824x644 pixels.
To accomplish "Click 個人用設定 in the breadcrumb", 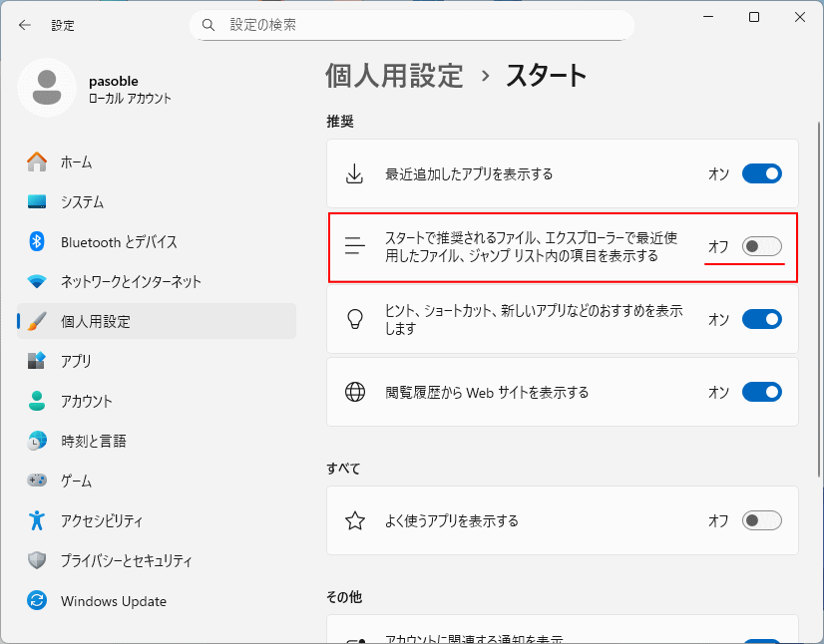I will [x=394, y=74].
